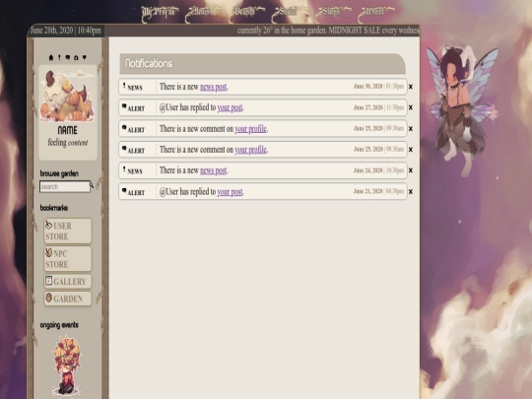Click the heart icon above avatar
This screenshot has height=399, width=532.
pos(84,57)
